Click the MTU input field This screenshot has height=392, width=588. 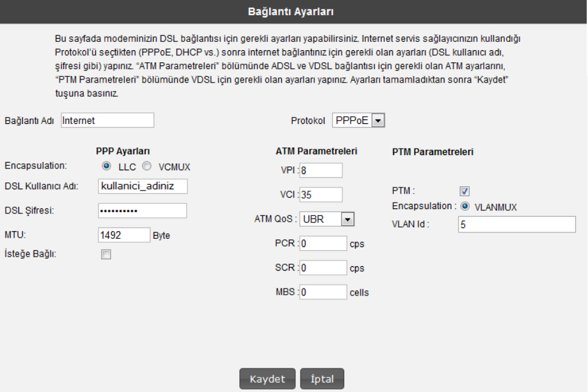click(x=124, y=235)
